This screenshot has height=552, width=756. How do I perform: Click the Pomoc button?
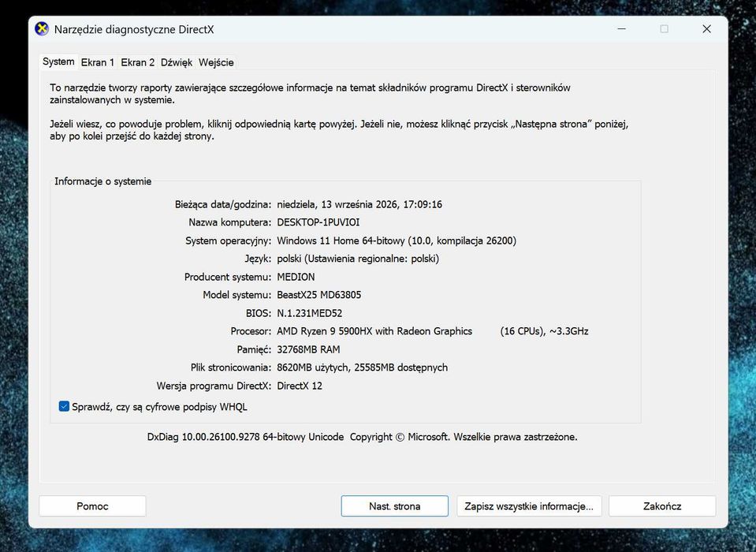92,506
